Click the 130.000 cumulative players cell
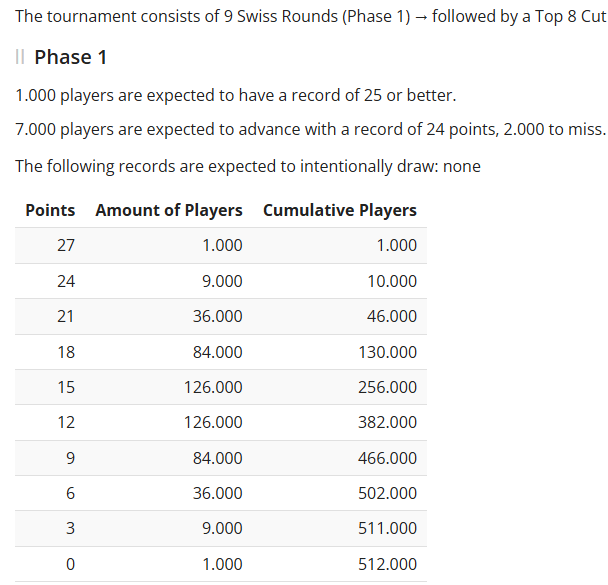 387,352
